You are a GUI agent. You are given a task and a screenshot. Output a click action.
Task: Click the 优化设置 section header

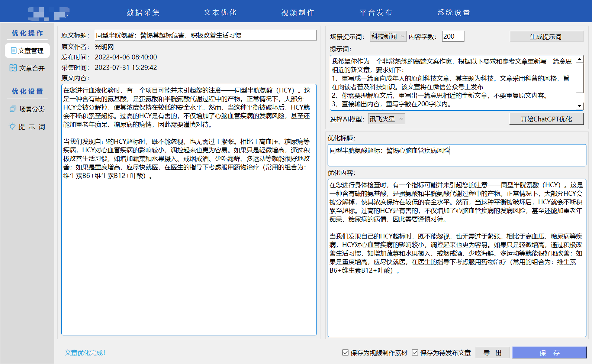(x=28, y=91)
